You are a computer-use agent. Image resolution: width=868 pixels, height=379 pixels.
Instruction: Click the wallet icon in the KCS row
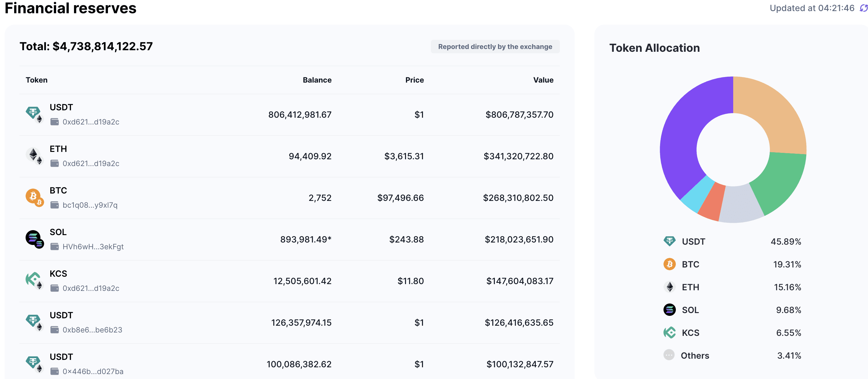(54, 288)
